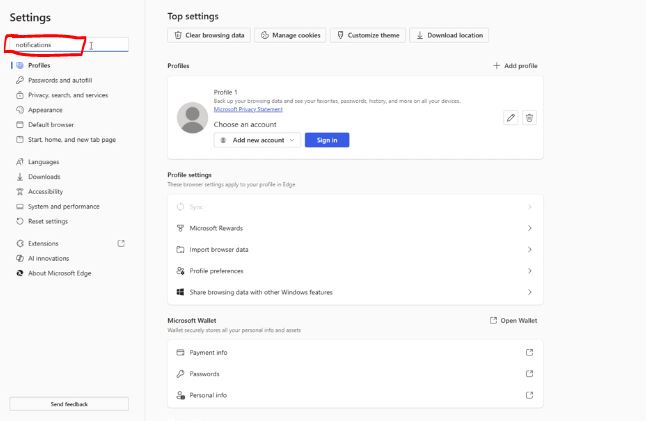Image resolution: width=646 pixels, height=421 pixels.
Task: Open the Payment info row
Action: 355,352
